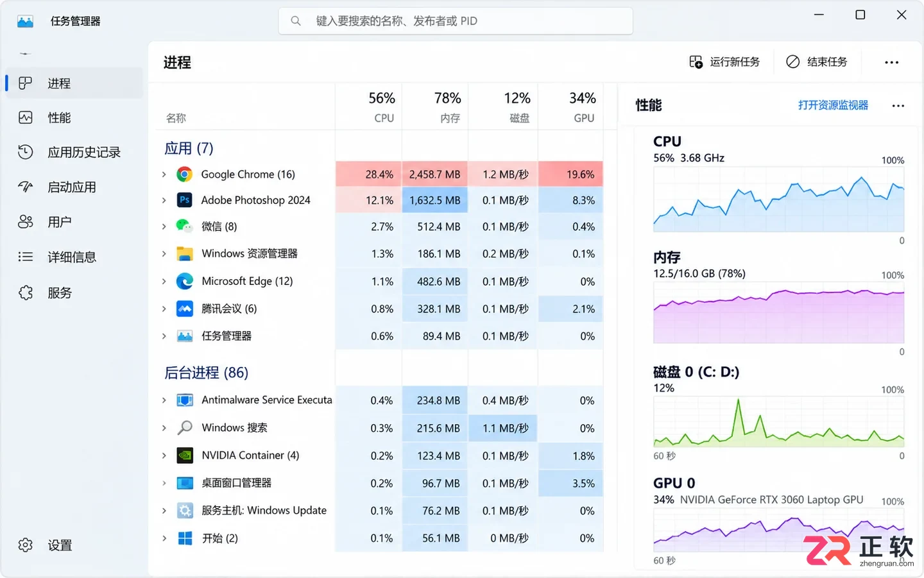
Task: Sort processes by the CPU column header
Action: (x=369, y=107)
